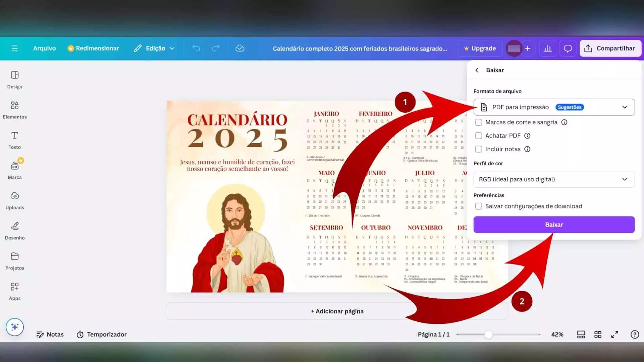
Task: Check Salvar configurações de download
Action: [479, 206]
